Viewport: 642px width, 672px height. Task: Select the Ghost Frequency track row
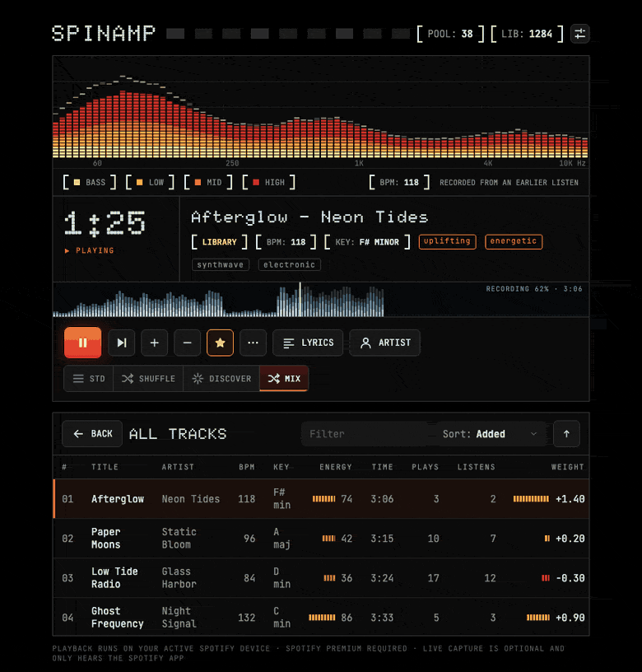pos(321,617)
